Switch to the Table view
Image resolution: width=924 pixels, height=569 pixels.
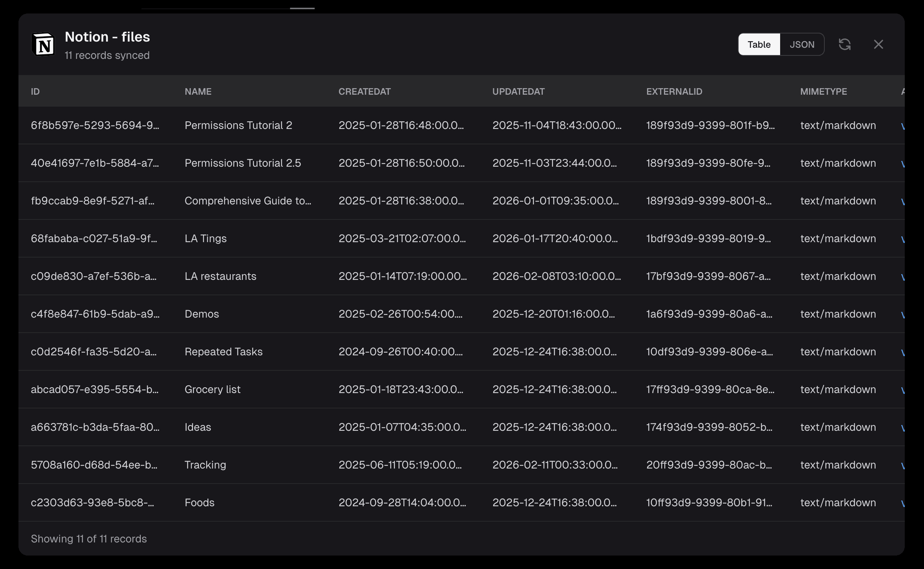tap(759, 45)
